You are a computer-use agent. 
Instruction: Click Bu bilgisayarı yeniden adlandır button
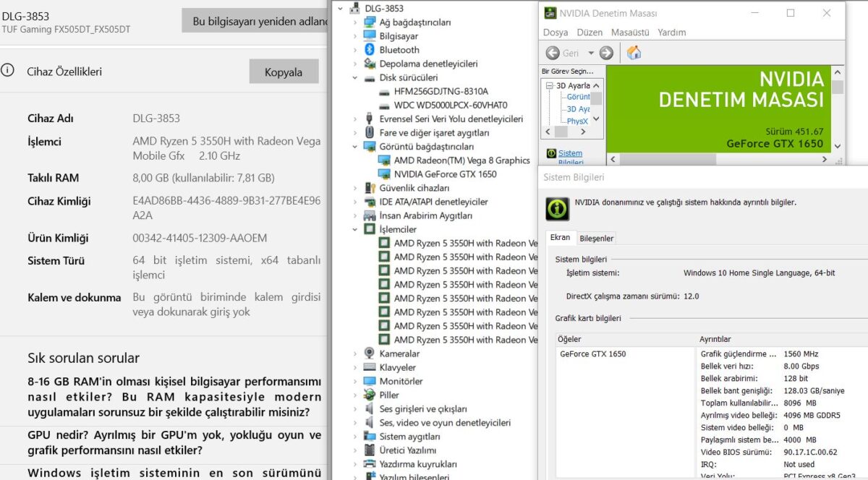pyautogui.click(x=256, y=22)
